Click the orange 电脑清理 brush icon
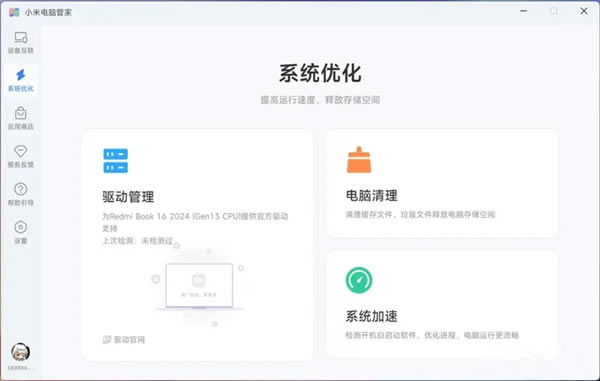This screenshot has height=381, width=600. (x=359, y=160)
